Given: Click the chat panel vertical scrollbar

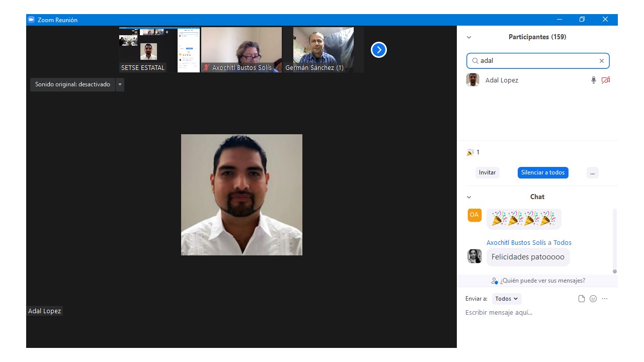Looking at the screenshot, I should pyautogui.click(x=614, y=241).
